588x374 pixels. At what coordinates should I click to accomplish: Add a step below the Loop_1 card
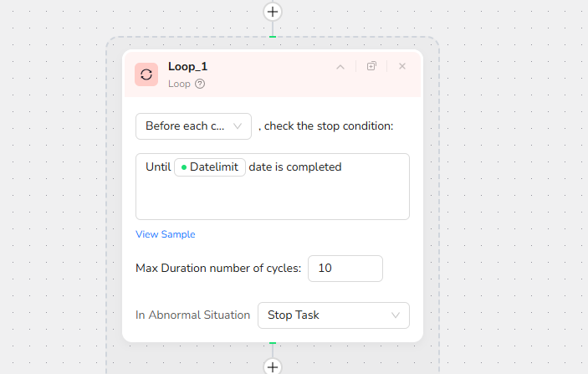click(x=273, y=366)
